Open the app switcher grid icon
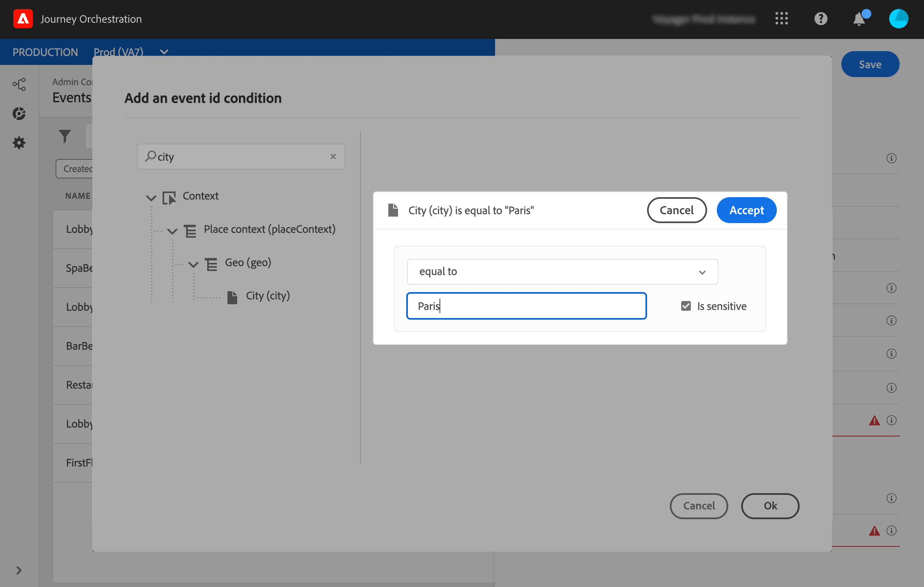The height and width of the screenshot is (587, 924). tap(781, 19)
